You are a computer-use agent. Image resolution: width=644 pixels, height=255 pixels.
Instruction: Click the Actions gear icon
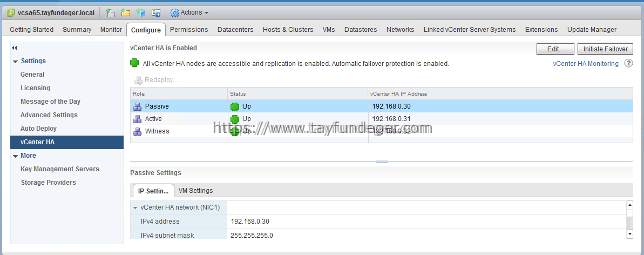point(175,13)
